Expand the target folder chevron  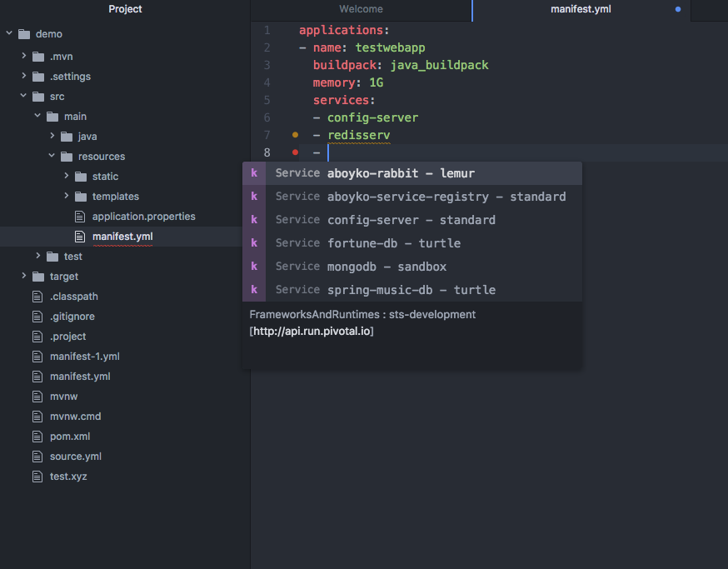[x=23, y=276]
